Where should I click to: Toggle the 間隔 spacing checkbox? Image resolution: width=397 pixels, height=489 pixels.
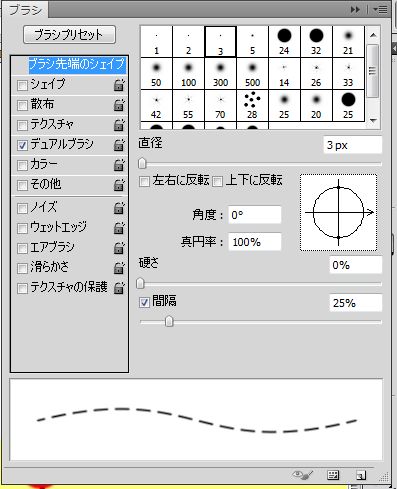pos(144,302)
